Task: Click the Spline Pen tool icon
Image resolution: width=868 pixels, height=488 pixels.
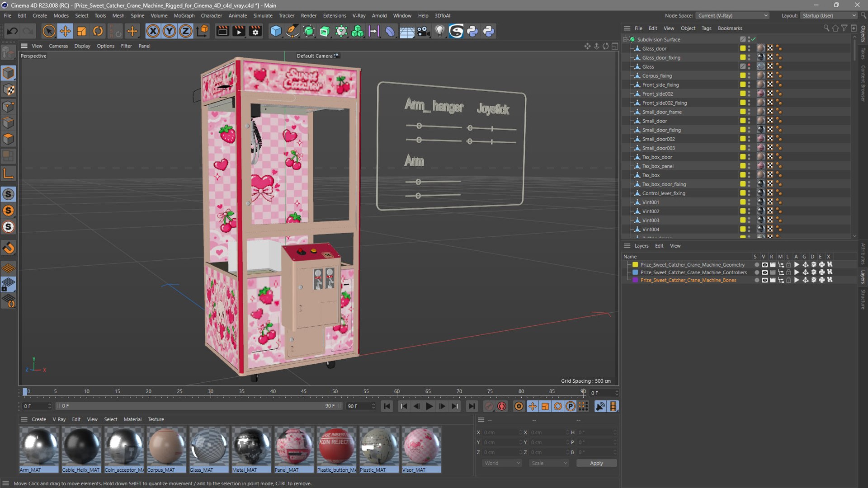Action: pos(292,31)
